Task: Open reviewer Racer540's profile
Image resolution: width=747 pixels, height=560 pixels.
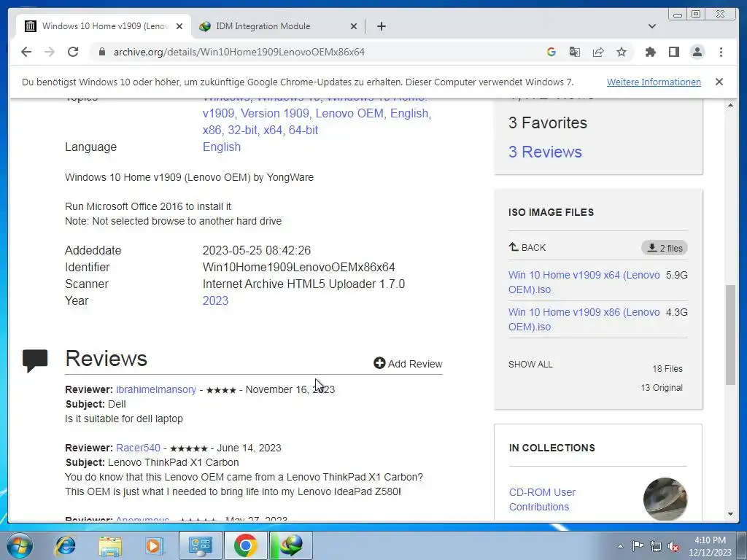Action: [x=138, y=448]
